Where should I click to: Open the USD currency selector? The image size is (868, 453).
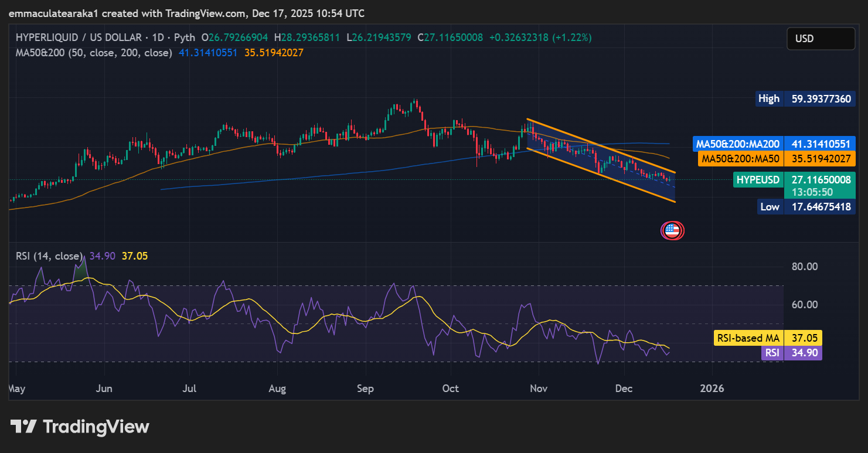tap(820, 39)
